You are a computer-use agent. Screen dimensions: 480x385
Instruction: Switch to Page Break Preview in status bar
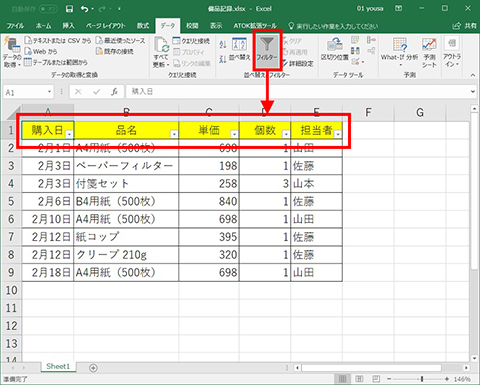pos(376,379)
